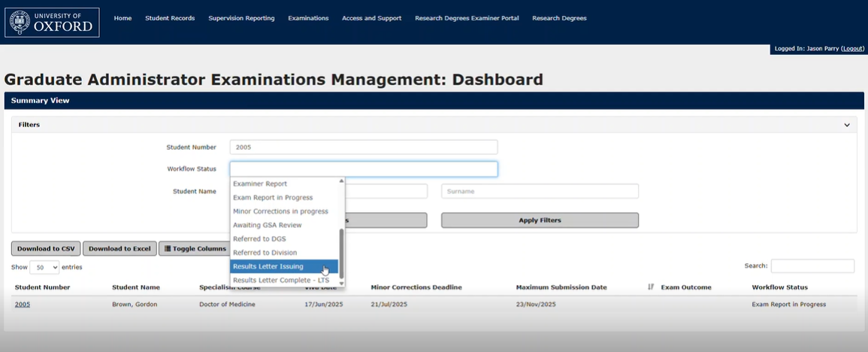Open student number 2005 record link
Image resolution: width=868 pixels, height=352 pixels.
click(x=23, y=305)
